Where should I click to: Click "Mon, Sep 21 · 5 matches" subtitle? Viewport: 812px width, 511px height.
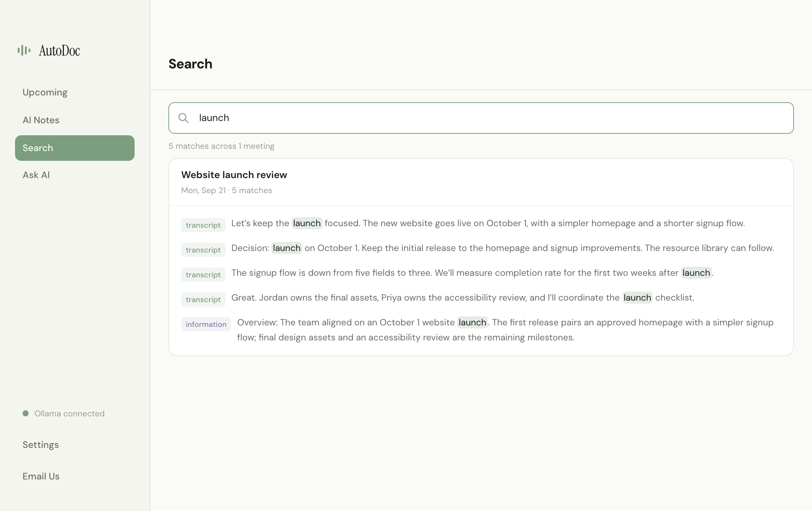click(227, 190)
